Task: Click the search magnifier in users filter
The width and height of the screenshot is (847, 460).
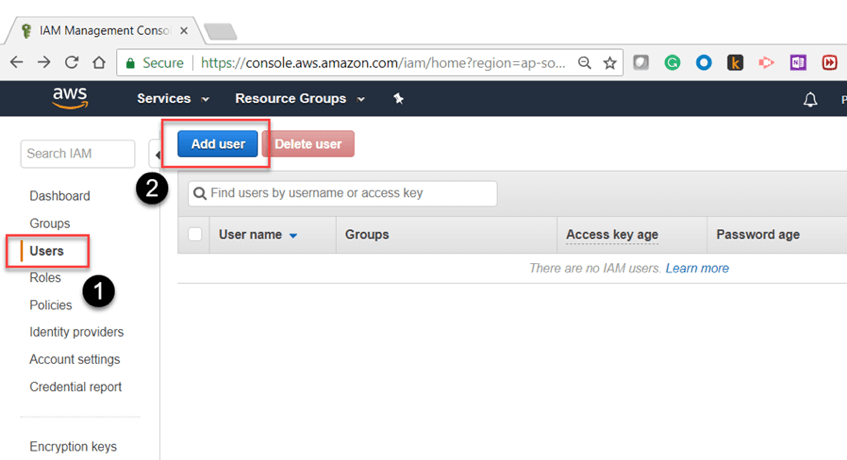Action: click(200, 193)
